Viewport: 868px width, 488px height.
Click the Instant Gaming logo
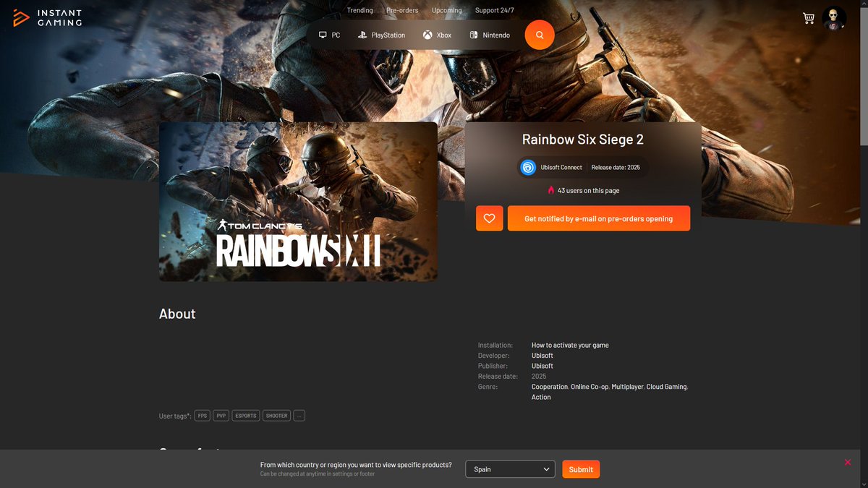pyautogui.click(x=46, y=17)
